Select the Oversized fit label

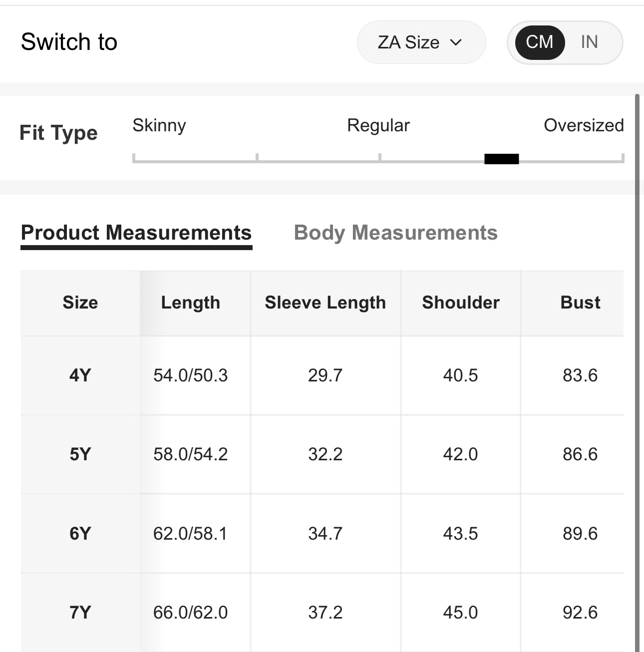point(583,125)
